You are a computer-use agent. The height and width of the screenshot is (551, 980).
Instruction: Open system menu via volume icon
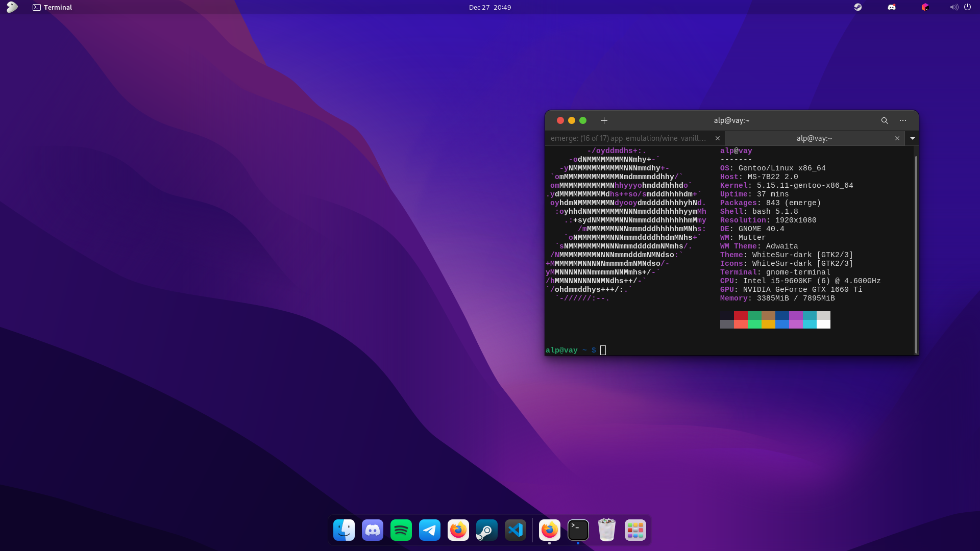tap(954, 7)
